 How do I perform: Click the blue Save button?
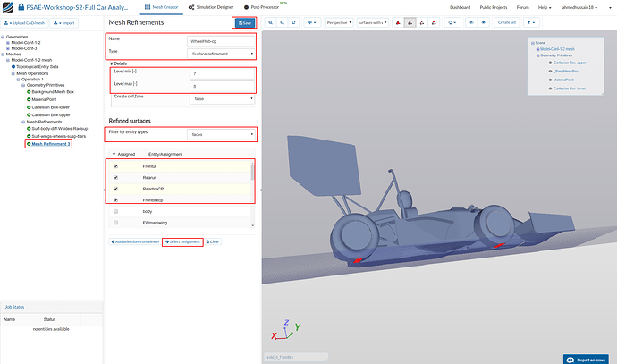[242, 22]
